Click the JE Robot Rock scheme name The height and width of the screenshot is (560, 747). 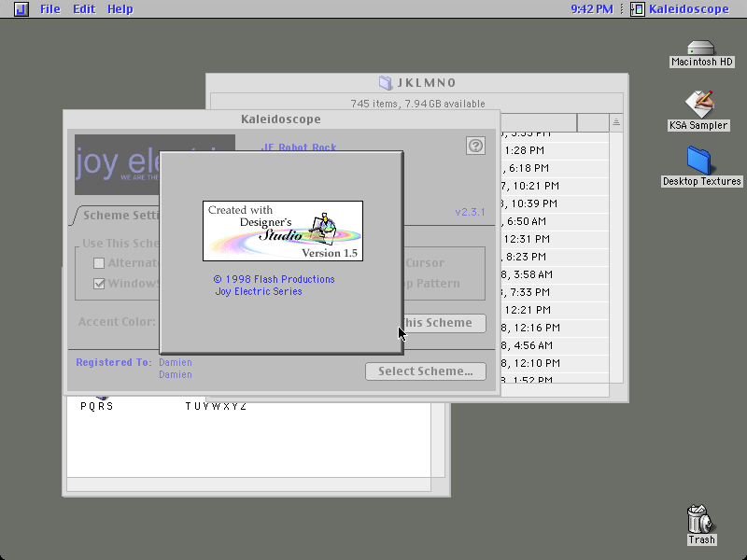(299, 147)
